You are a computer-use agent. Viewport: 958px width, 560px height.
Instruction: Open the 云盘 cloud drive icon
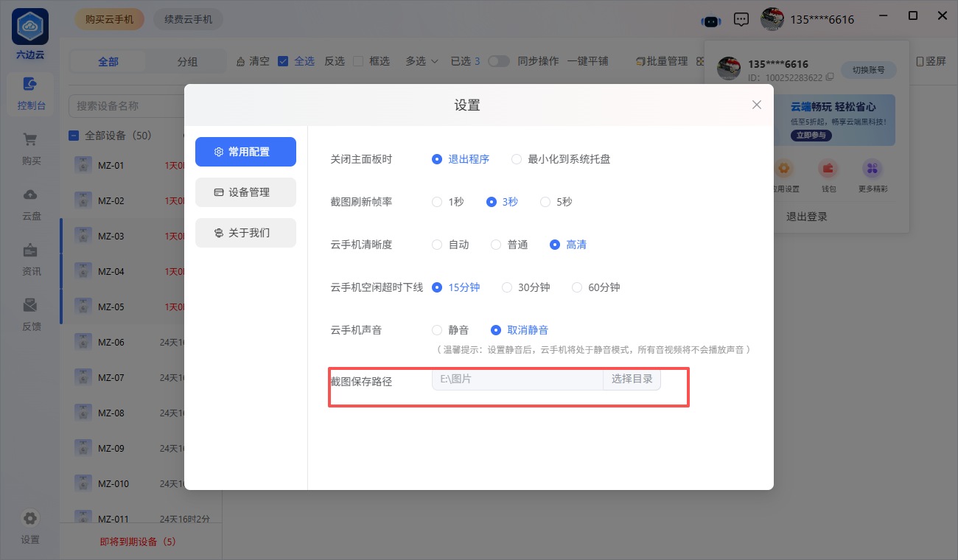pyautogui.click(x=31, y=195)
